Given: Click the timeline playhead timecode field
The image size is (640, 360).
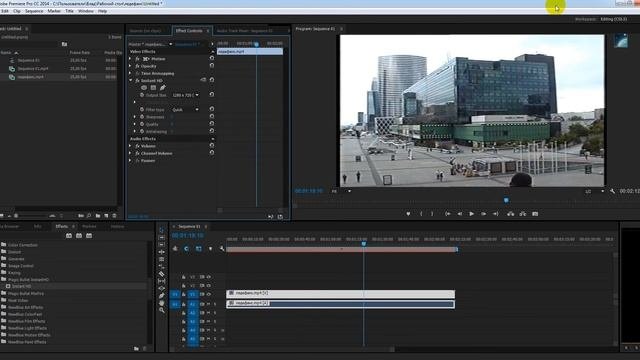Looking at the screenshot, I should (188, 236).
